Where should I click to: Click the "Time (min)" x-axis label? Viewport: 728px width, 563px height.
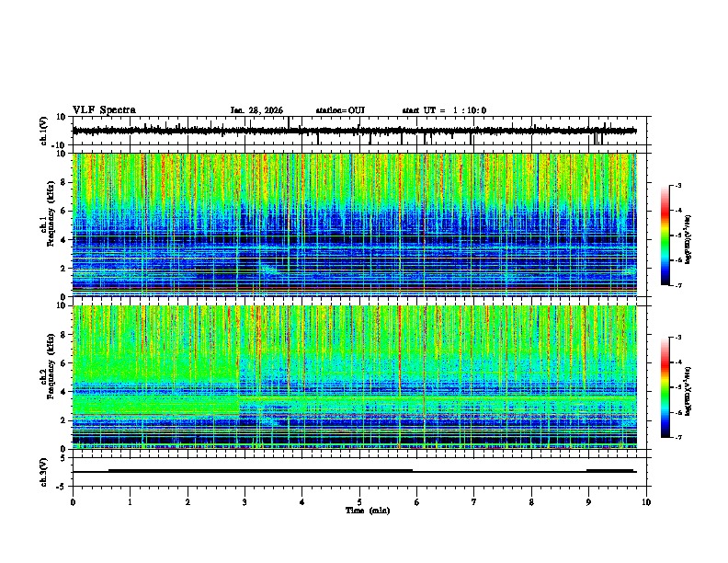[x=368, y=511]
